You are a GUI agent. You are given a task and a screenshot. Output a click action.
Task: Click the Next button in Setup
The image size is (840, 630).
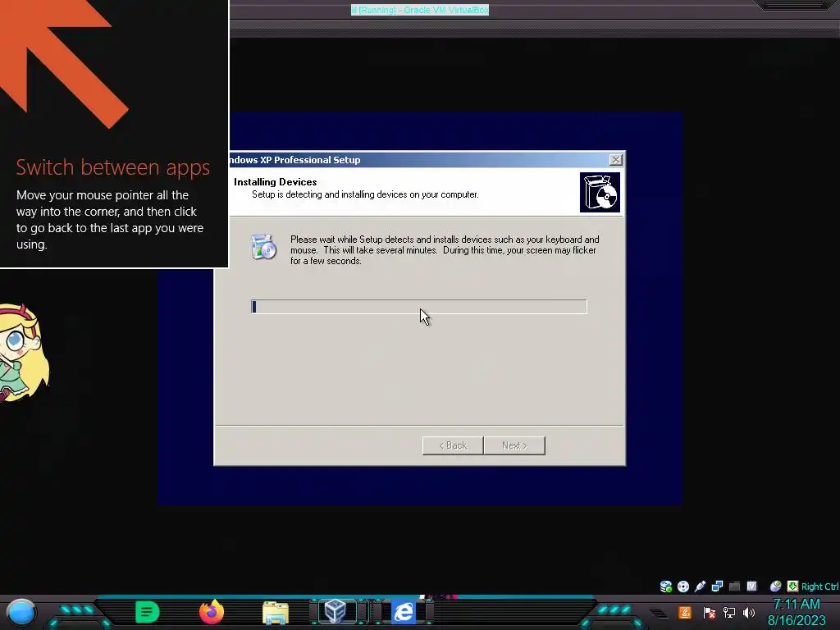tap(514, 445)
